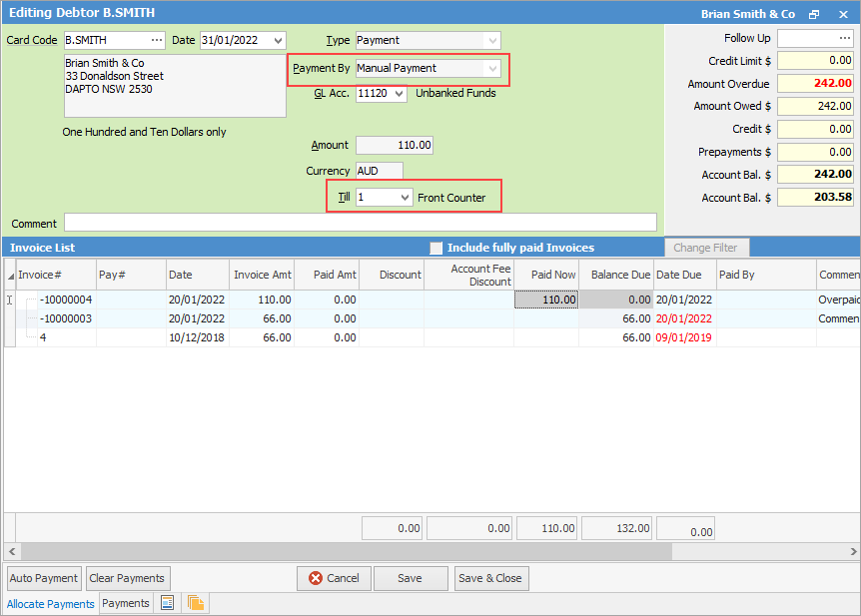Click the Comment input field
This screenshot has width=861, height=616.
pos(360,222)
